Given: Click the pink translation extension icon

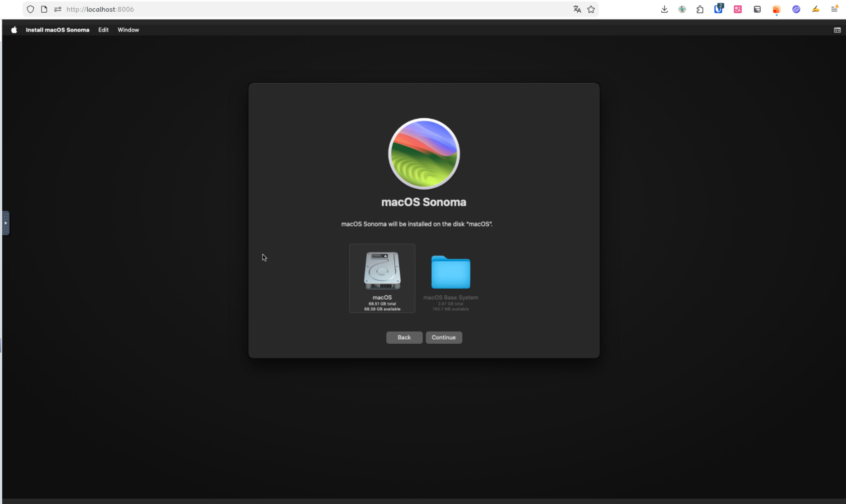Looking at the screenshot, I should (x=738, y=9).
